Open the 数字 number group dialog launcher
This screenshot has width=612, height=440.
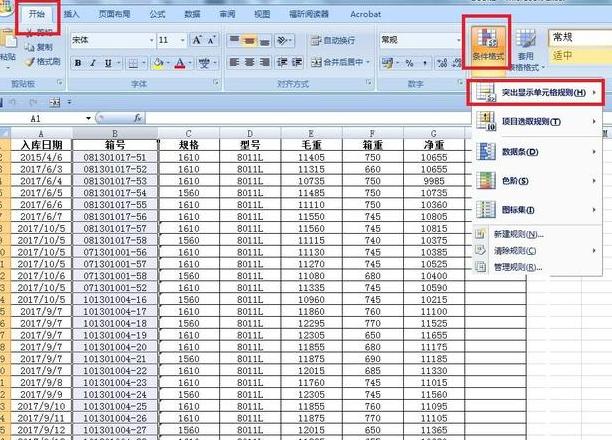[460, 83]
